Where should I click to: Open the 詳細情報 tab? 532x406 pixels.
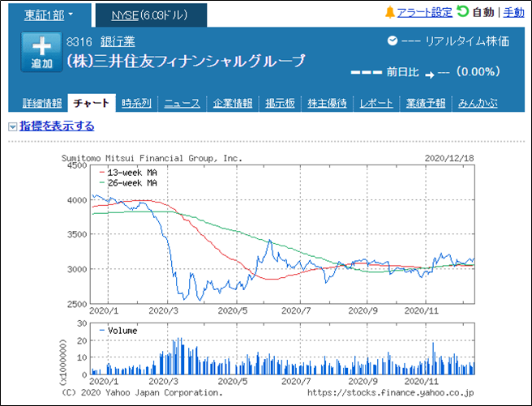tap(42, 103)
